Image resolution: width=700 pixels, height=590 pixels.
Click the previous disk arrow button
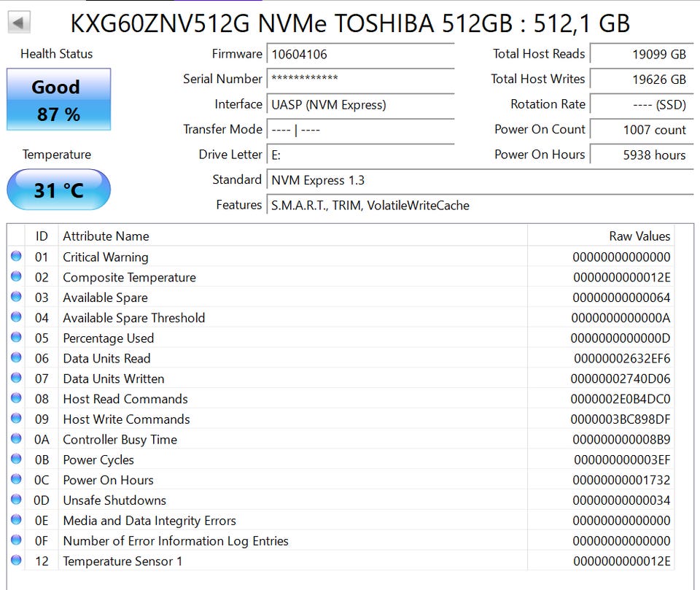tap(20, 22)
